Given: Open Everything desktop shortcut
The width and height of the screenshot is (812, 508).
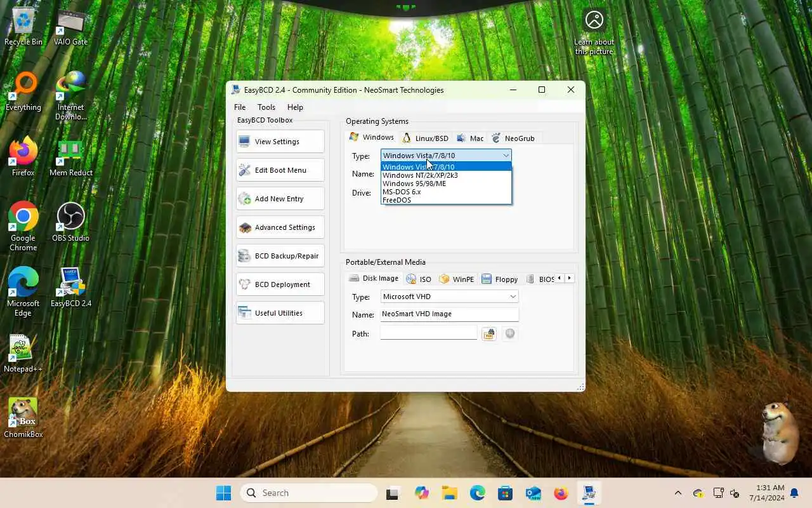Looking at the screenshot, I should point(23,93).
